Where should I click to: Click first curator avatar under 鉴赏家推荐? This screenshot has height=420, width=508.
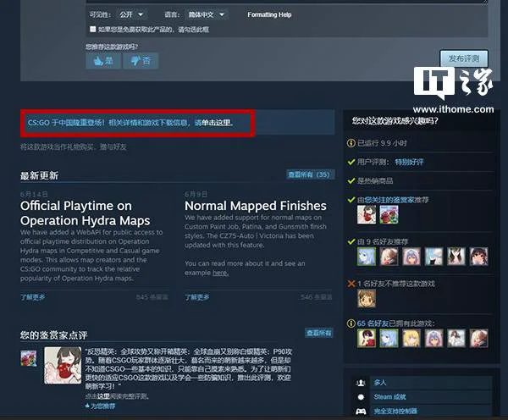[367, 214]
